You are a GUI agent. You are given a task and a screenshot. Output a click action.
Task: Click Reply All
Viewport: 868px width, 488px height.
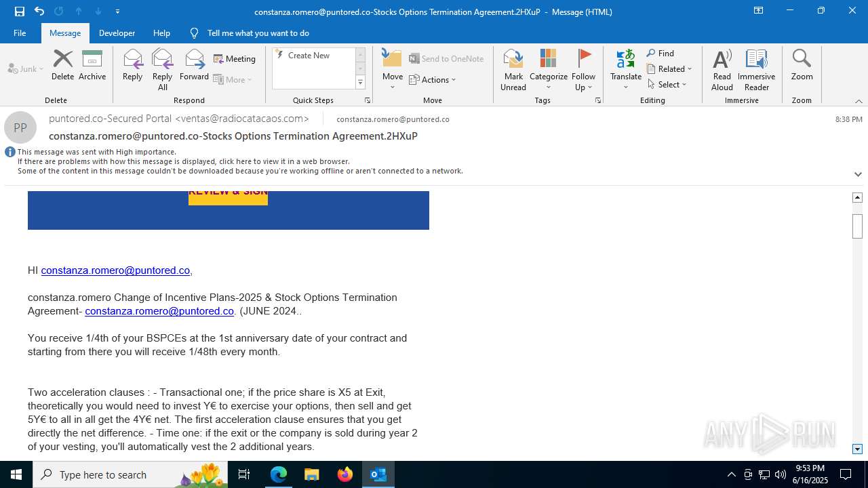point(163,69)
